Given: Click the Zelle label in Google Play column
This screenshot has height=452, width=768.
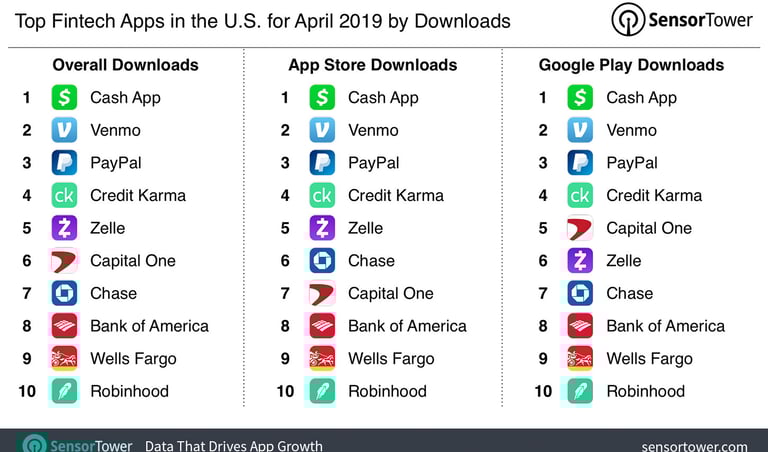Looking at the screenshot, I should coord(624,261).
